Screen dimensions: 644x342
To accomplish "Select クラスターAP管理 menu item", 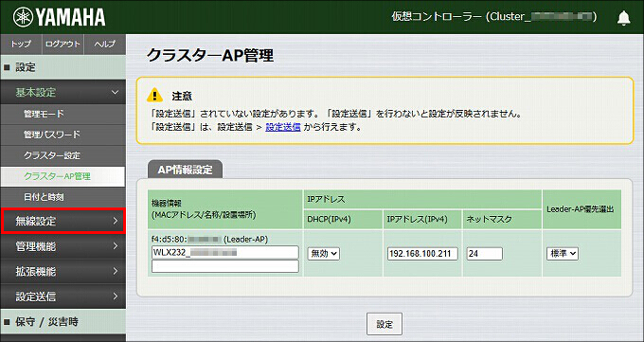I will coord(63,177).
